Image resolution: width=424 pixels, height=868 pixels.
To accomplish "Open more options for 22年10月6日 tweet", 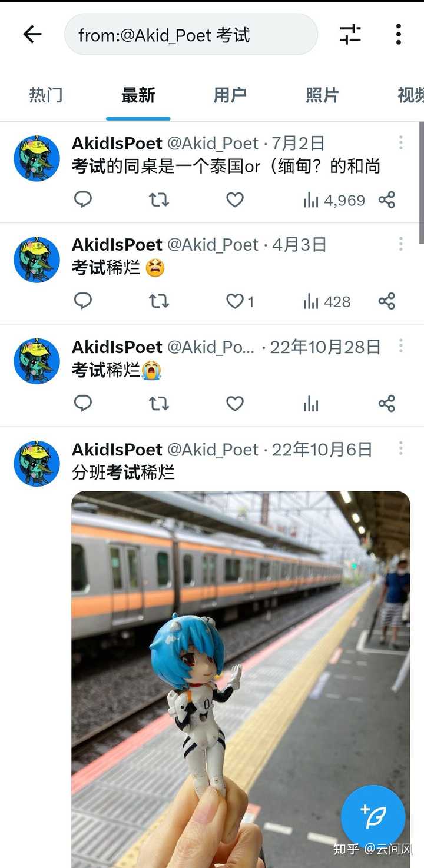I will click(x=400, y=449).
